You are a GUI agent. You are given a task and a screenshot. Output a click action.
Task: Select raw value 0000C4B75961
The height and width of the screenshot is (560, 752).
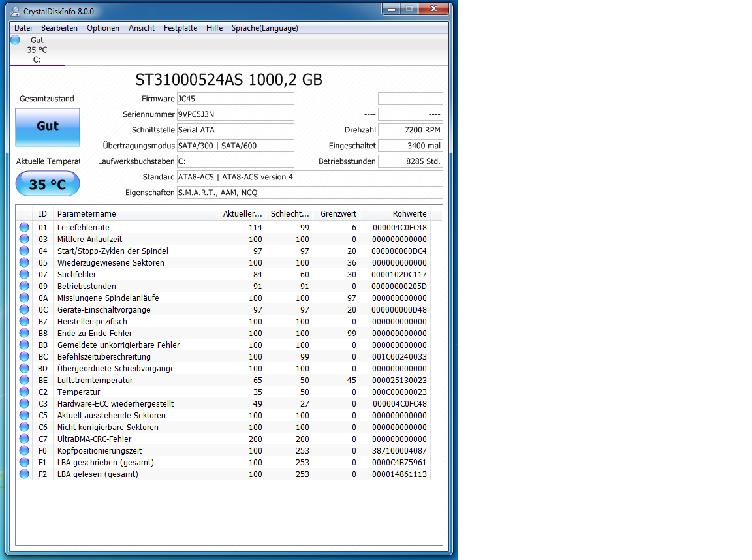(399, 462)
